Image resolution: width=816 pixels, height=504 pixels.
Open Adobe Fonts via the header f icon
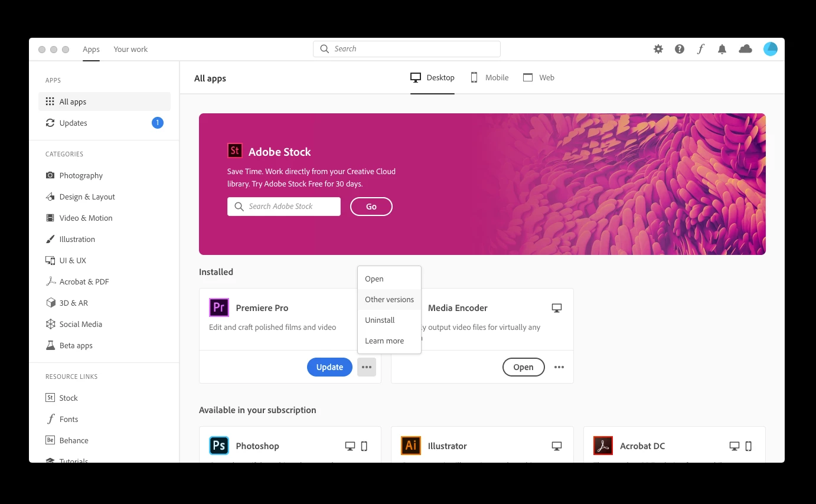click(700, 49)
